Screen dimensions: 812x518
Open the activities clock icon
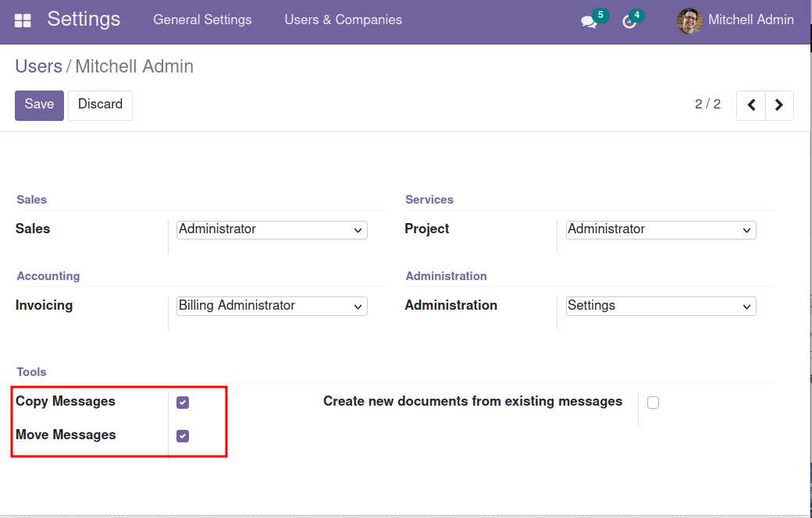pyautogui.click(x=629, y=22)
